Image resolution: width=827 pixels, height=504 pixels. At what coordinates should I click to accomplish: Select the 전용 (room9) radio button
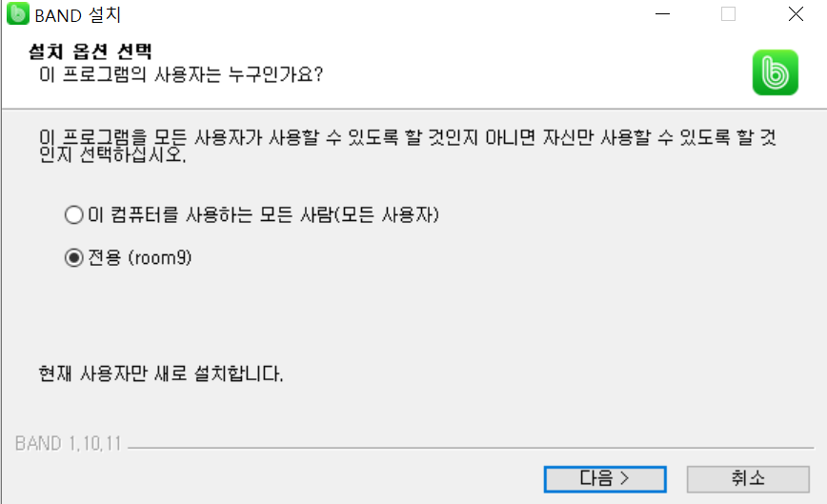pos(74,258)
